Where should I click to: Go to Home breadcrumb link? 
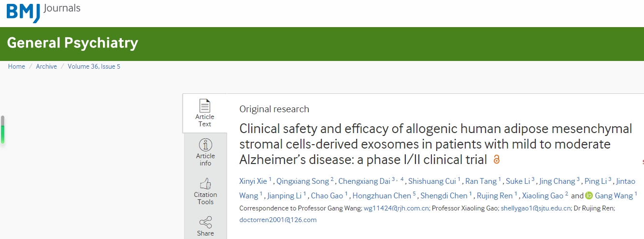[16, 67]
